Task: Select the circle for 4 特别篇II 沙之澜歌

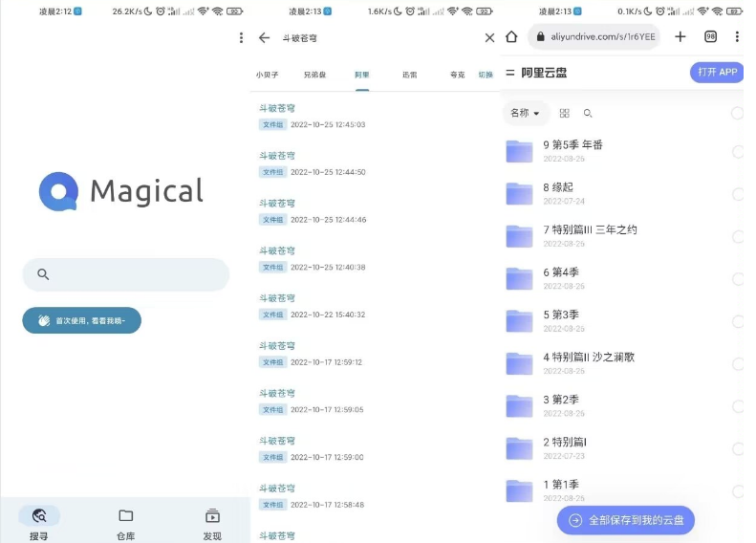Action: [738, 363]
